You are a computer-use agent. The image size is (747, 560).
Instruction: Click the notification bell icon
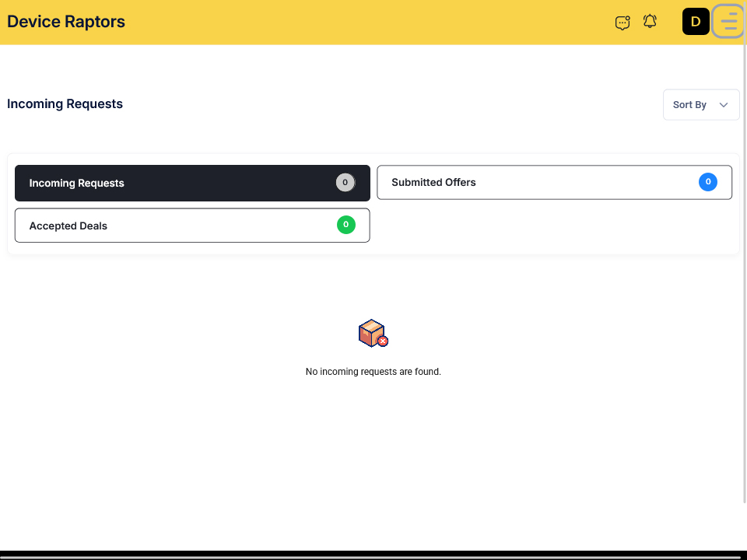tap(650, 22)
